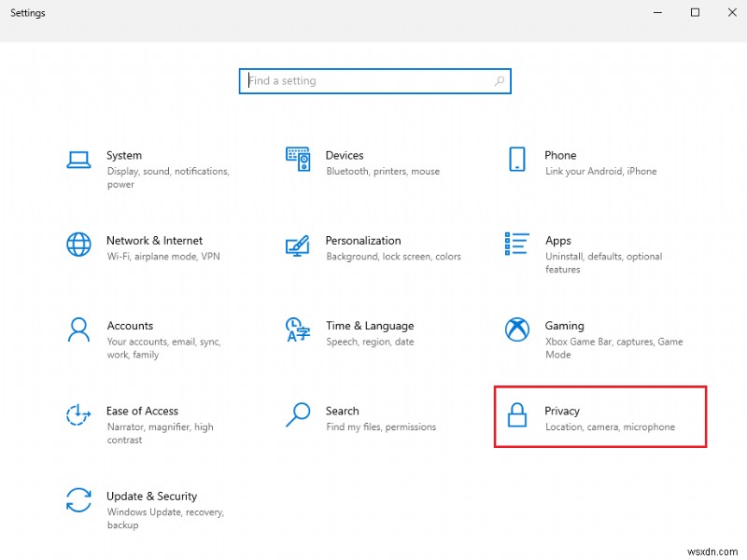747x560 pixels.
Task: Select the Personalization pen icon
Action: [298, 245]
